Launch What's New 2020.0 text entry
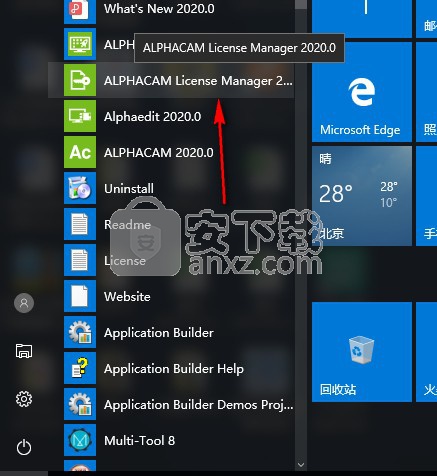 click(x=159, y=9)
